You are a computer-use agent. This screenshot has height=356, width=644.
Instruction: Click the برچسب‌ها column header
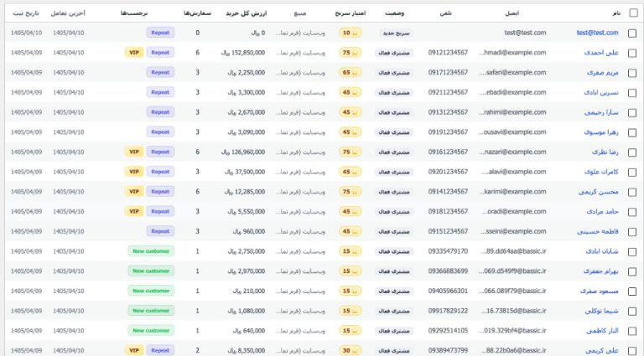pyautogui.click(x=134, y=13)
